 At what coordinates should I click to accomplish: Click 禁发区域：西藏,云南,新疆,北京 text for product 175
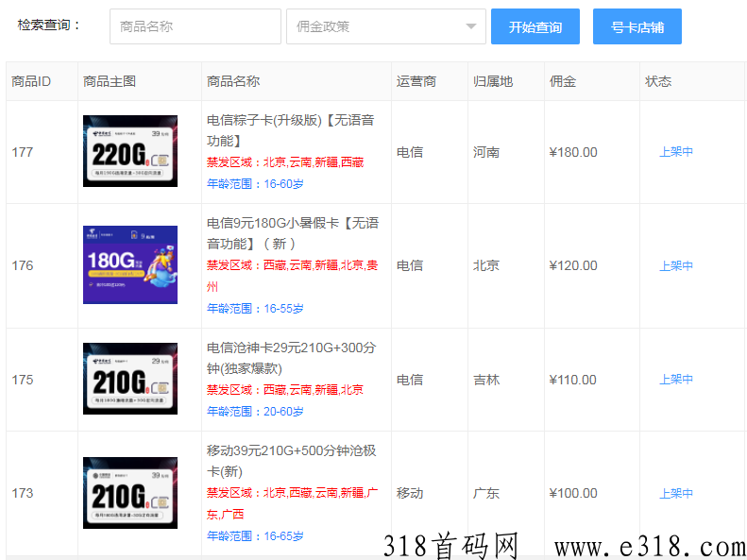click(285, 390)
